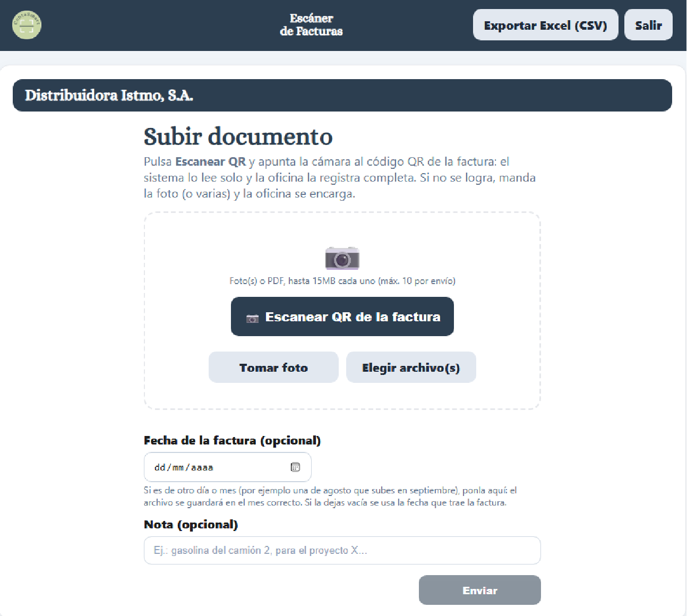The width and height of the screenshot is (687, 616).
Task: Click the Distribuidora Istmo, S.A. banner
Action: tap(342, 95)
